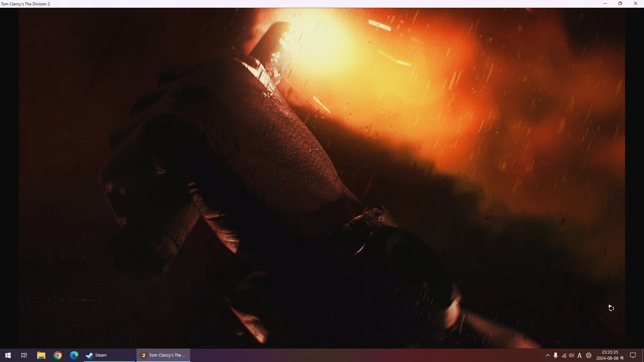
Task: Minimize the Division 2 window
Action: (x=605, y=4)
